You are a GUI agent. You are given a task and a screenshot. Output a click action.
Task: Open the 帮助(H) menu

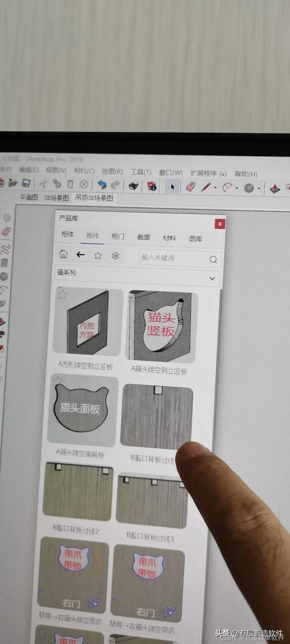click(246, 174)
